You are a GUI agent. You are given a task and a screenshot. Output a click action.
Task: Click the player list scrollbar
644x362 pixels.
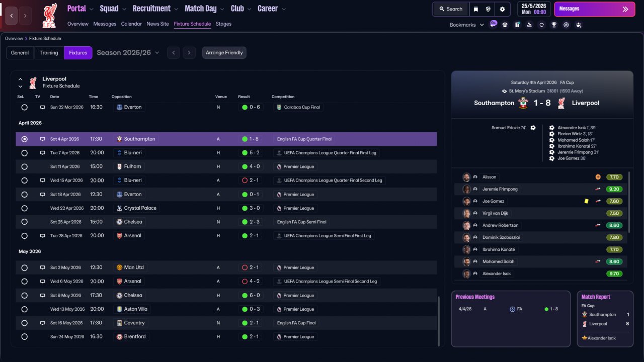[629, 202]
